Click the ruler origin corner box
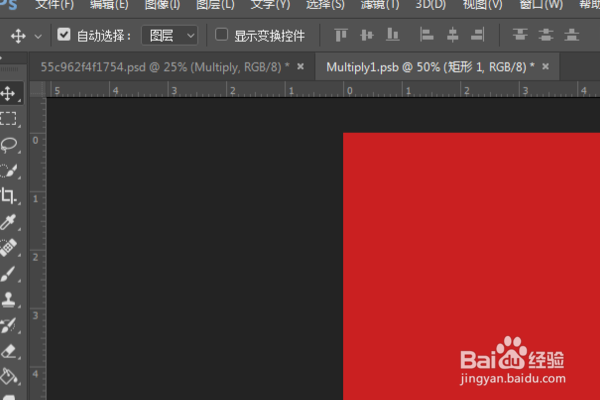 coord(38,90)
